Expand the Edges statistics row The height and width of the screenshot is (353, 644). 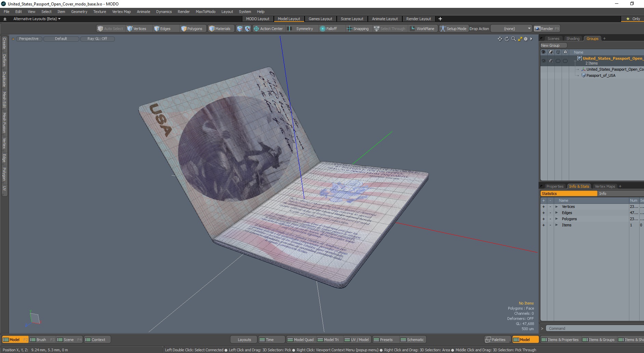pos(556,213)
